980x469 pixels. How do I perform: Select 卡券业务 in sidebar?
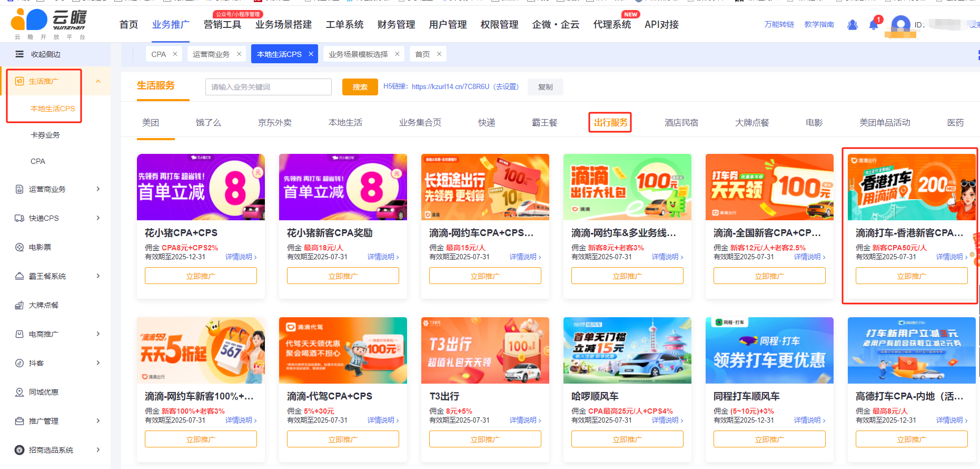tap(45, 135)
